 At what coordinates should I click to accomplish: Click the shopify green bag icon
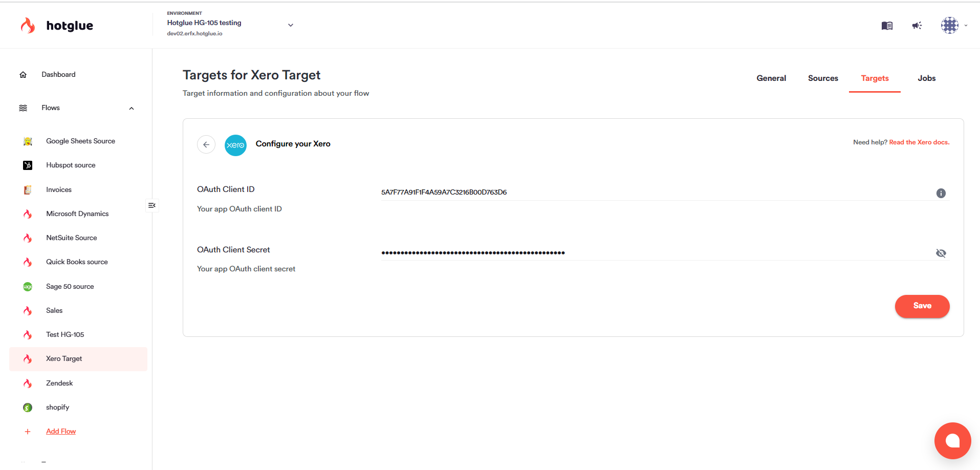coord(28,408)
